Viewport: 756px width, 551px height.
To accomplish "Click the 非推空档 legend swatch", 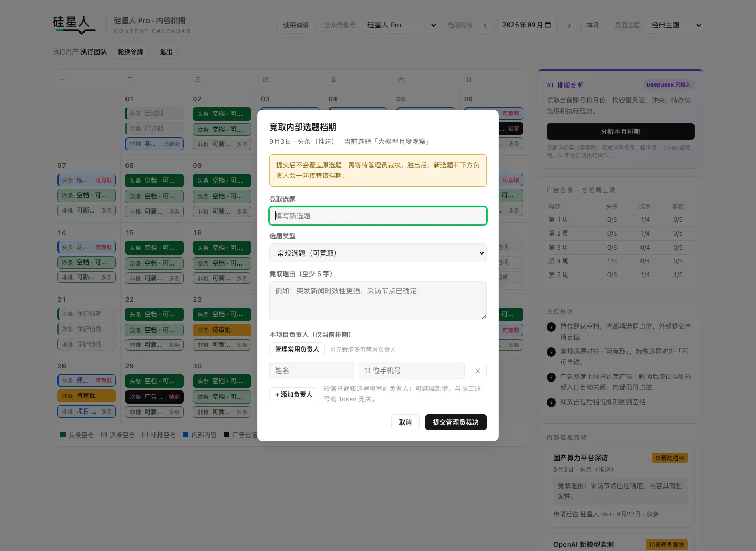I will click(x=145, y=435).
